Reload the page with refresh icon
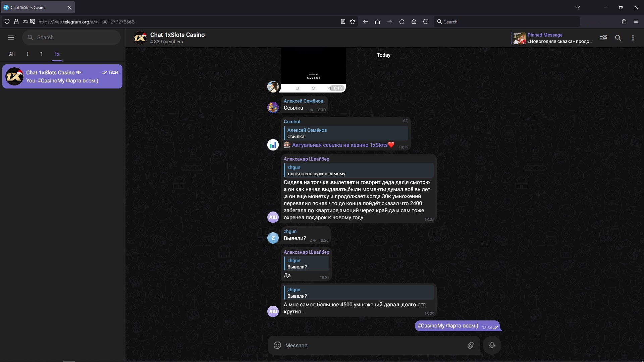This screenshot has width=644, height=362. [x=401, y=21]
